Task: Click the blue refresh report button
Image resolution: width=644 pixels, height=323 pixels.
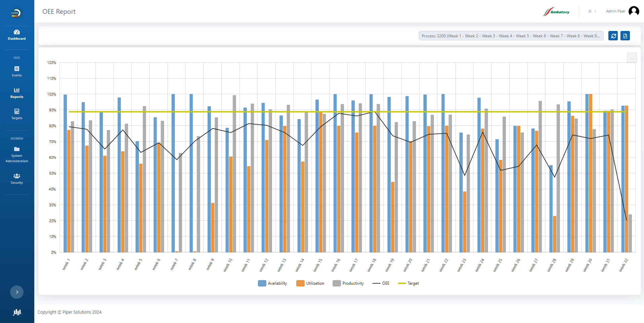Action: [613, 36]
